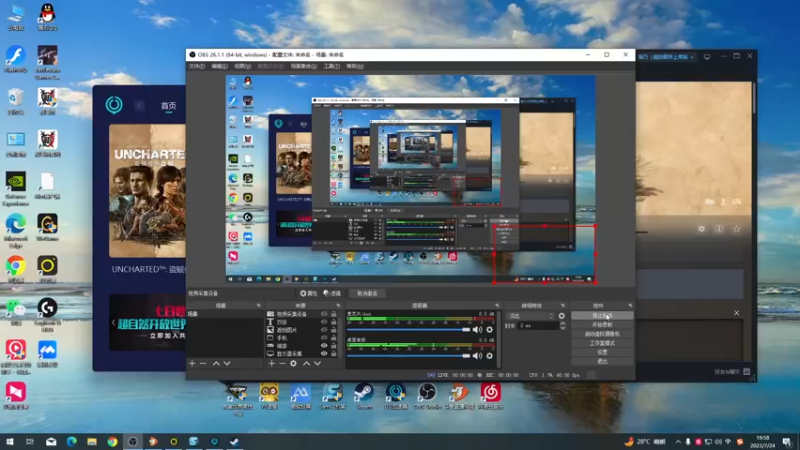
Task: Open OBS Studio desktop shortcut icon
Action: 427,396
